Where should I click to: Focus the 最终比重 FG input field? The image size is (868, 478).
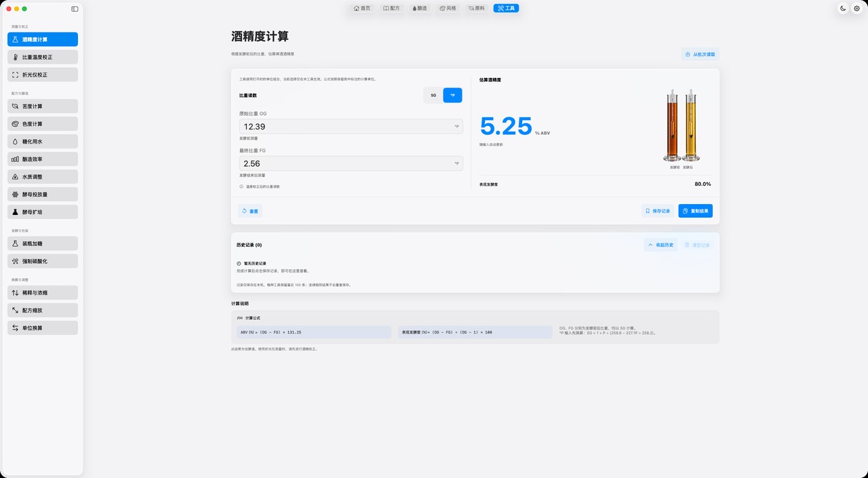(x=351, y=163)
